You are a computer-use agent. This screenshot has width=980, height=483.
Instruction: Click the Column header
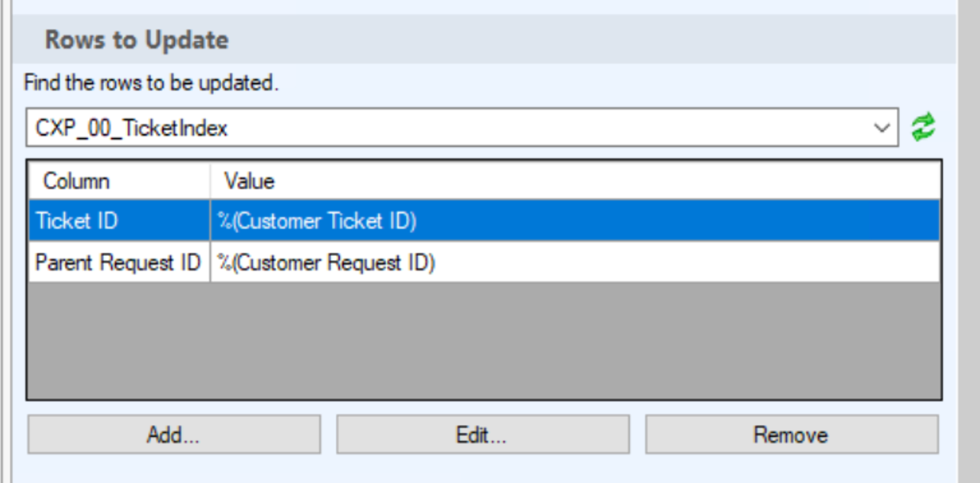tap(119, 181)
